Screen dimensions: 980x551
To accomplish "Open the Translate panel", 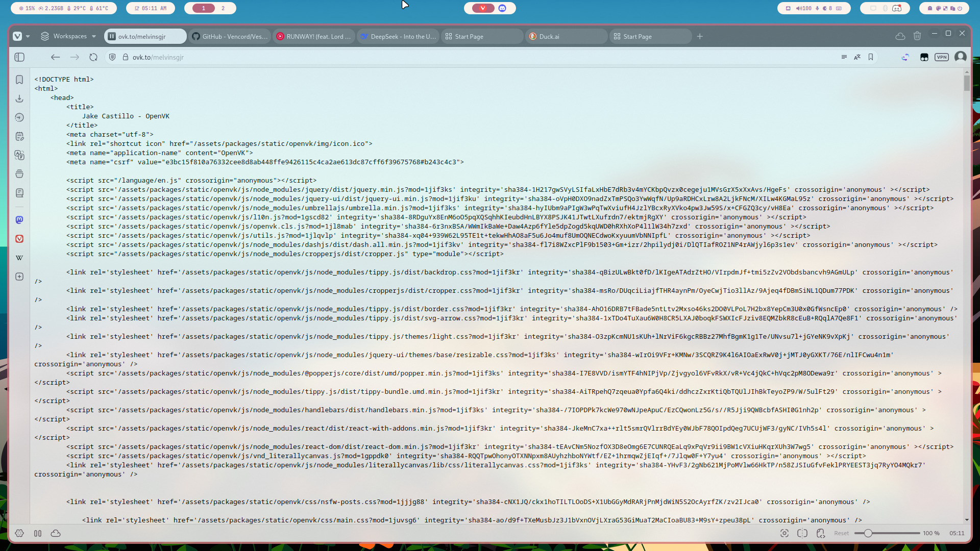I will (x=19, y=155).
